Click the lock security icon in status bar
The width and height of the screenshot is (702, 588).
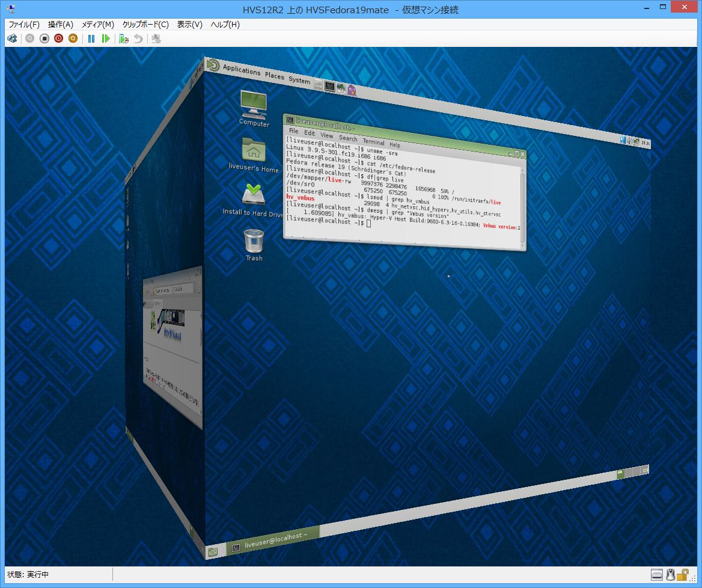tap(682, 574)
